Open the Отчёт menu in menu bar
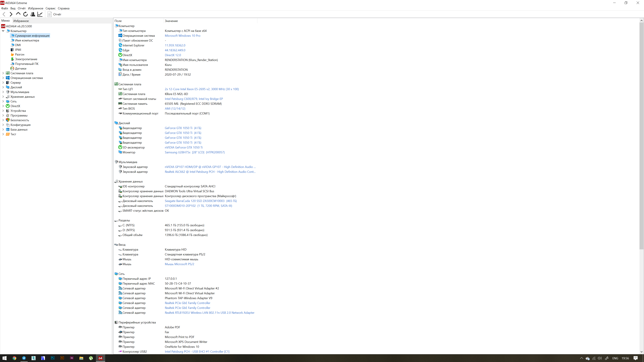The image size is (644, 362). click(22, 8)
